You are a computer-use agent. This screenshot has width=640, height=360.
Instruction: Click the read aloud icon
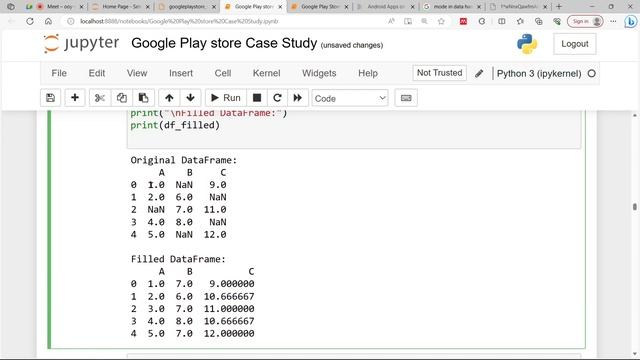click(x=391, y=21)
